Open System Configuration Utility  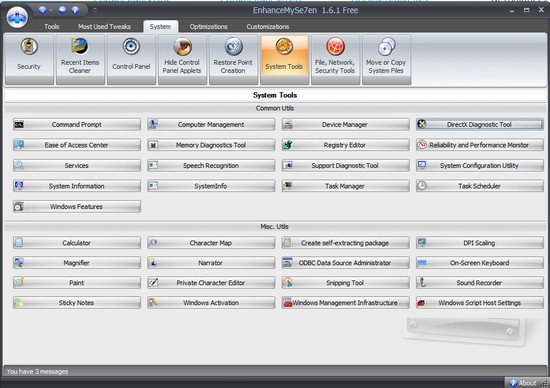pos(480,166)
